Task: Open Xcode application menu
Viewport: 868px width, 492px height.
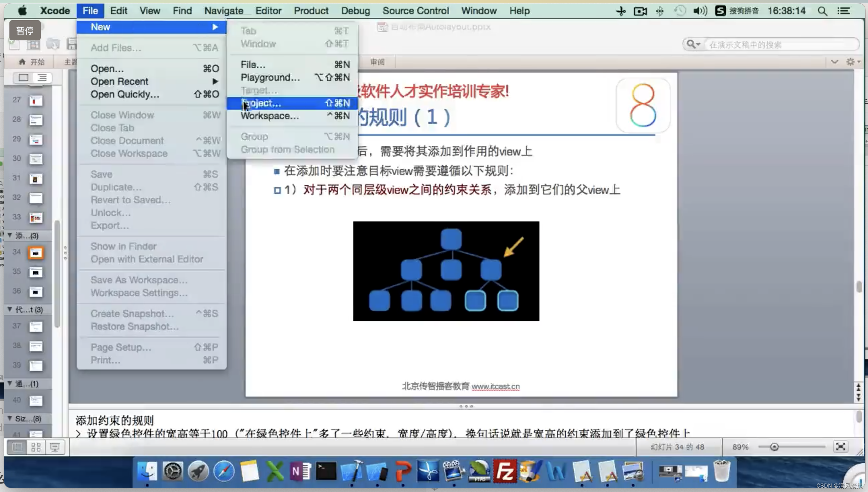Action: pos(54,11)
